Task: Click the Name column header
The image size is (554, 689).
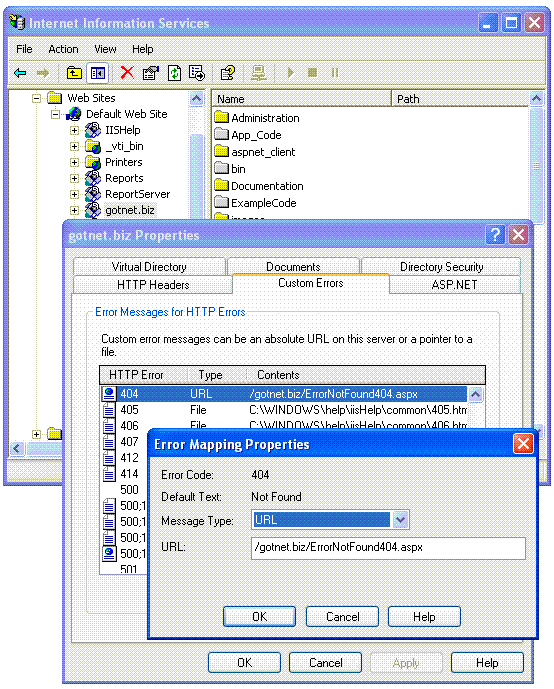Action: [301, 99]
